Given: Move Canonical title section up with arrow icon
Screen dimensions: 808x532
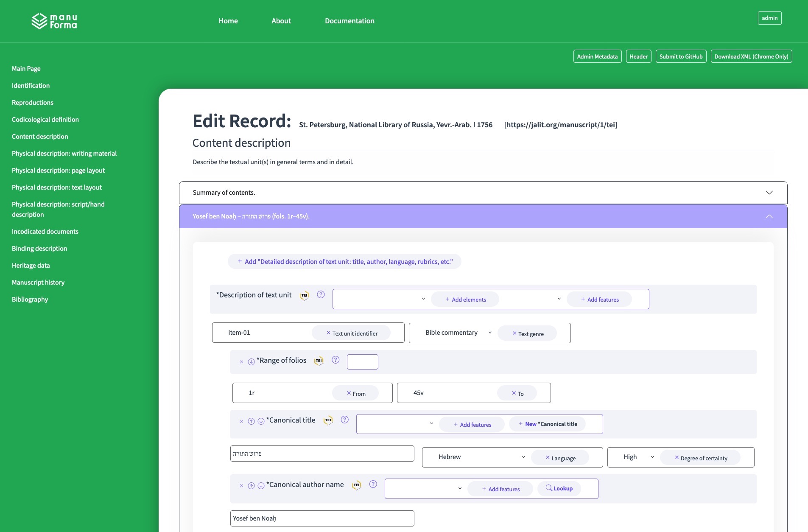Looking at the screenshot, I should click(x=251, y=421).
